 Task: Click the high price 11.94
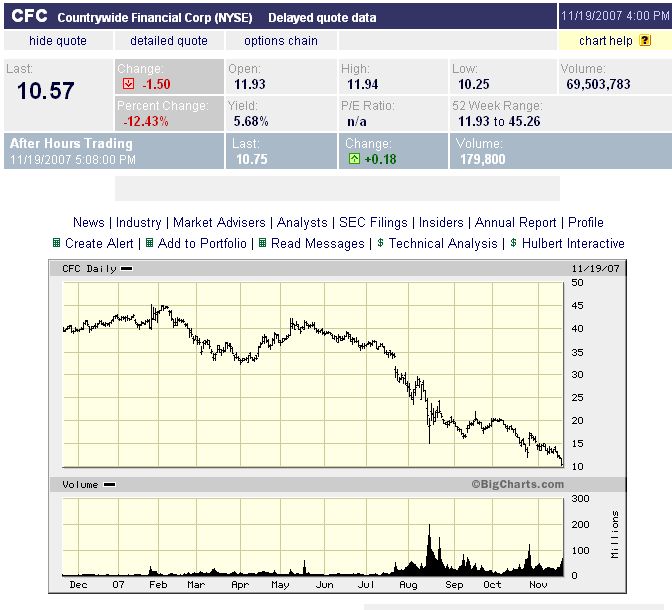click(x=363, y=84)
